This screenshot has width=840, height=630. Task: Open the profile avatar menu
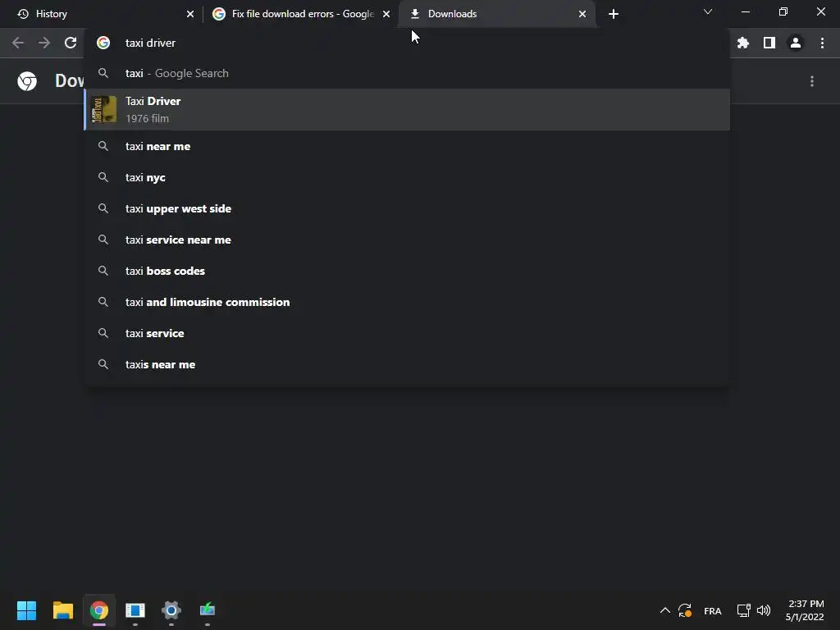pyautogui.click(x=796, y=43)
